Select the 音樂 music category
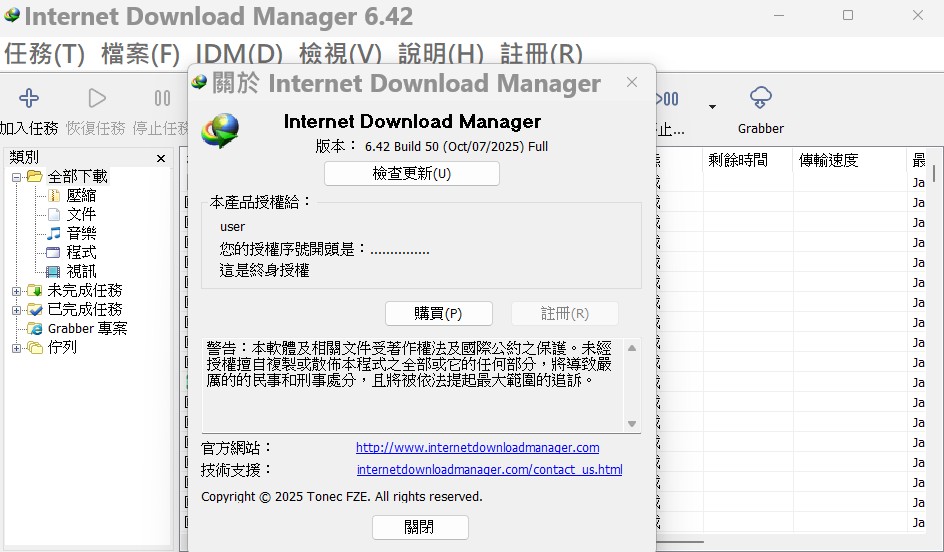This screenshot has width=944, height=552. [80, 233]
